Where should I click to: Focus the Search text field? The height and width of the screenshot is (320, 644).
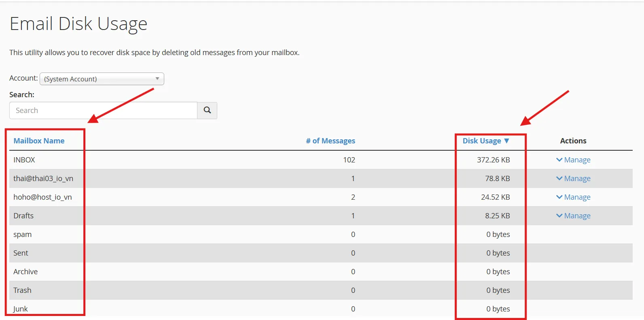tap(103, 110)
